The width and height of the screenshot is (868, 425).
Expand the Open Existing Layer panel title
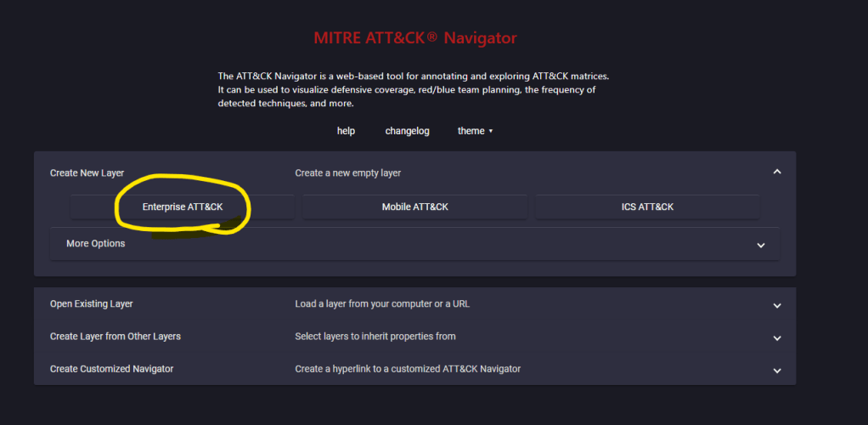tap(91, 303)
